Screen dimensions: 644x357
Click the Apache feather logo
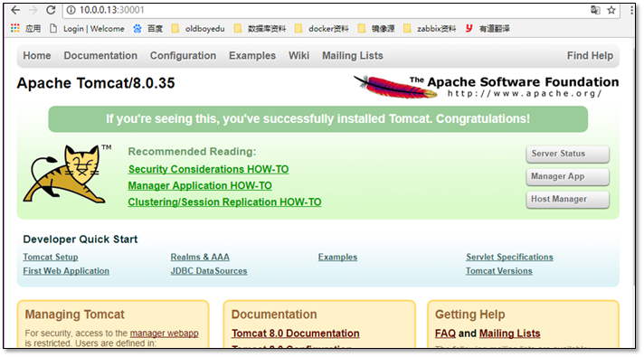[x=395, y=87]
